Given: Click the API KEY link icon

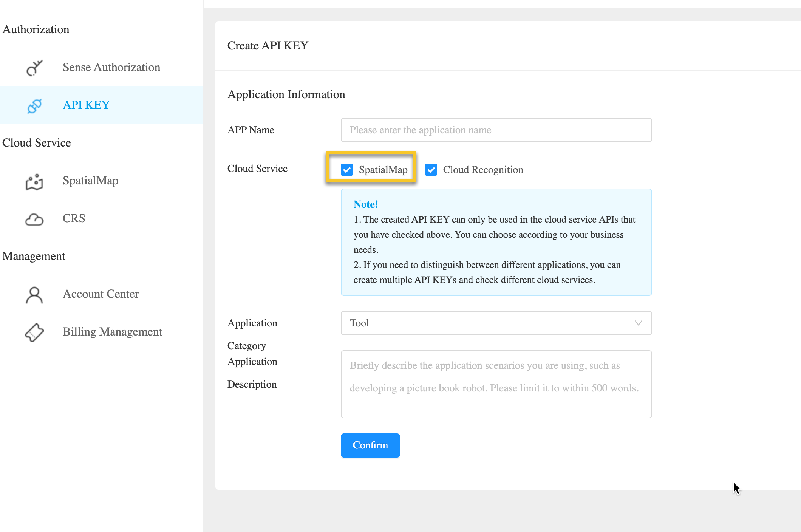Looking at the screenshot, I should [34, 105].
